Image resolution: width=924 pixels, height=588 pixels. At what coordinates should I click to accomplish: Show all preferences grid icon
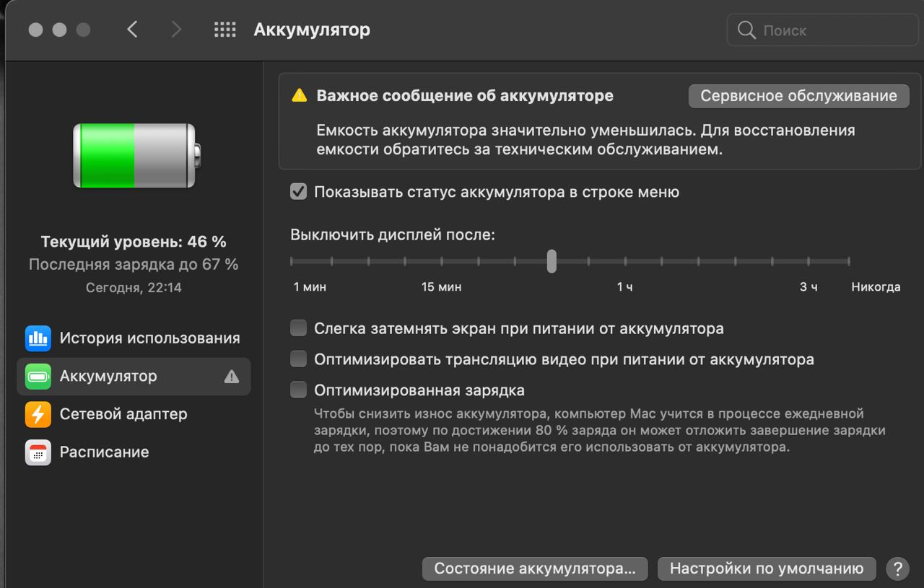pyautogui.click(x=225, y=30)
